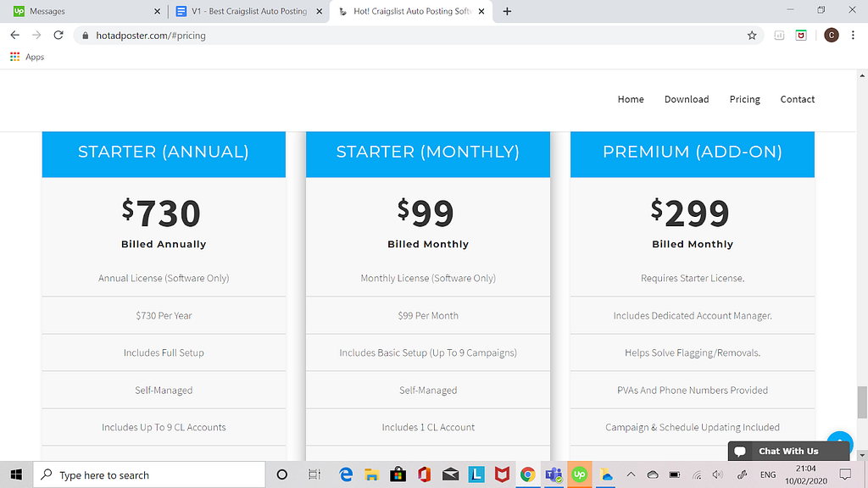The width and height of the screenshot is (868, 488).
Task: Go back to the previous page
Action: 15,36
